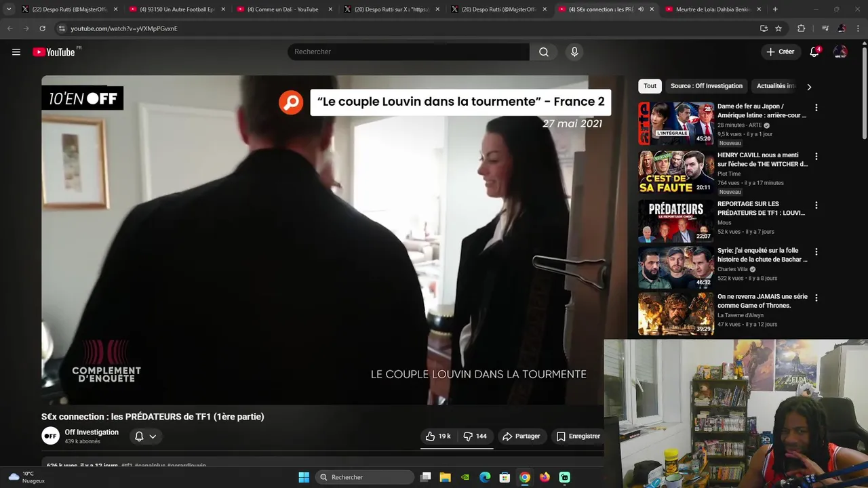Start voice search with the microphone icon
Screen dimensions: 868x488
tap(574, 52)
